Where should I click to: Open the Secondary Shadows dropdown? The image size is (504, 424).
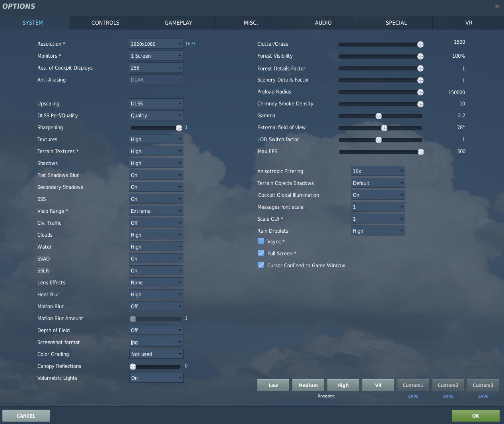[156, 187]
